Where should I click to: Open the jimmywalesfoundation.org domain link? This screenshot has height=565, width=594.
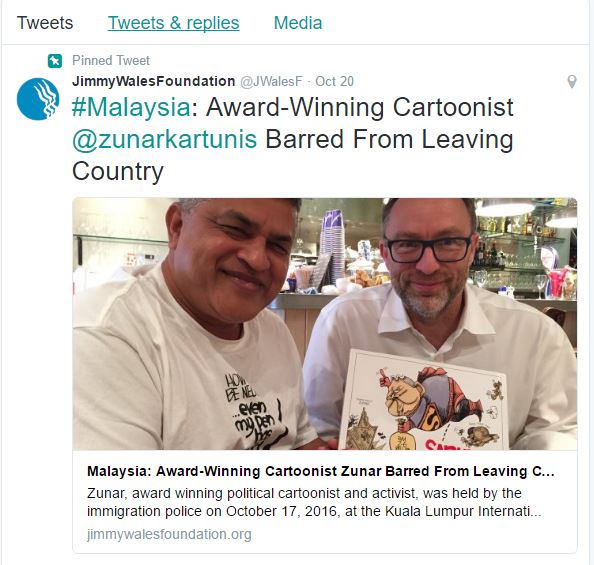click(x=169, y=534)
